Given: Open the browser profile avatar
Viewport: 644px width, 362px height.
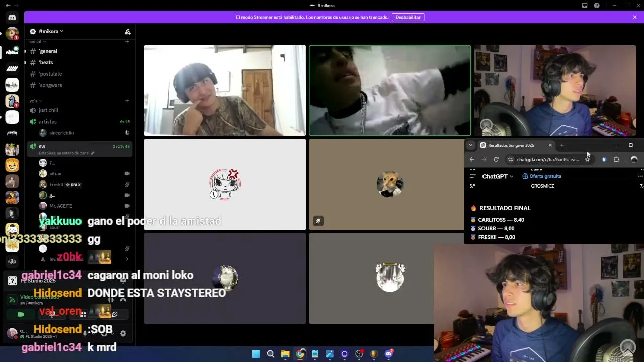Looking at the screenshot, I should [634, 159].
